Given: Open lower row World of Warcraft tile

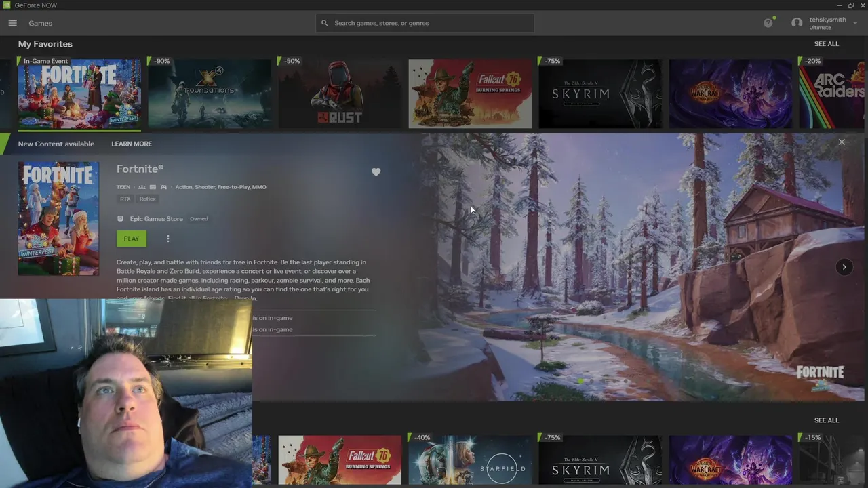Looking at the screenshot, I should [730, 460].
